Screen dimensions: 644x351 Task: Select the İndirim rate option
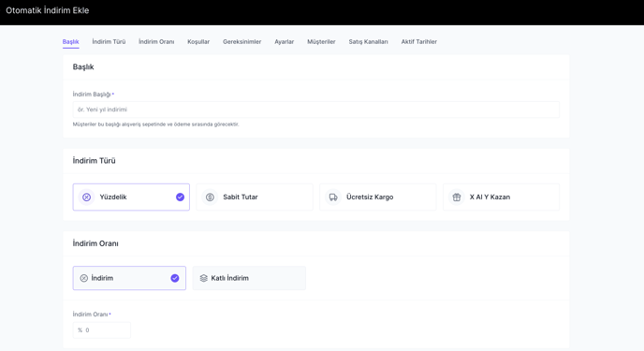pos(129,278)
